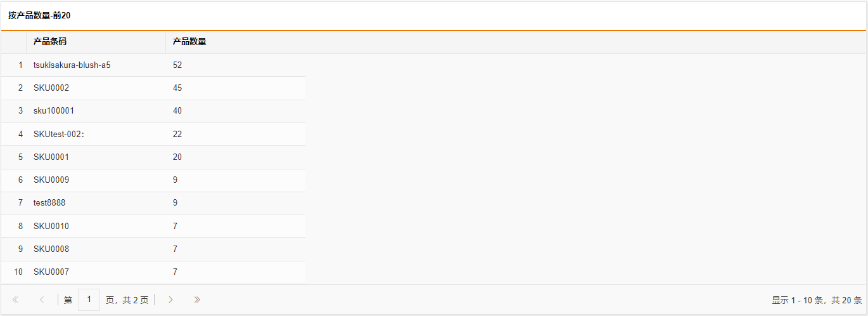This screenshot has width=868, height=316.
Task: Click the 按产品数量-前20 panel title
Action: pos(39,15)
